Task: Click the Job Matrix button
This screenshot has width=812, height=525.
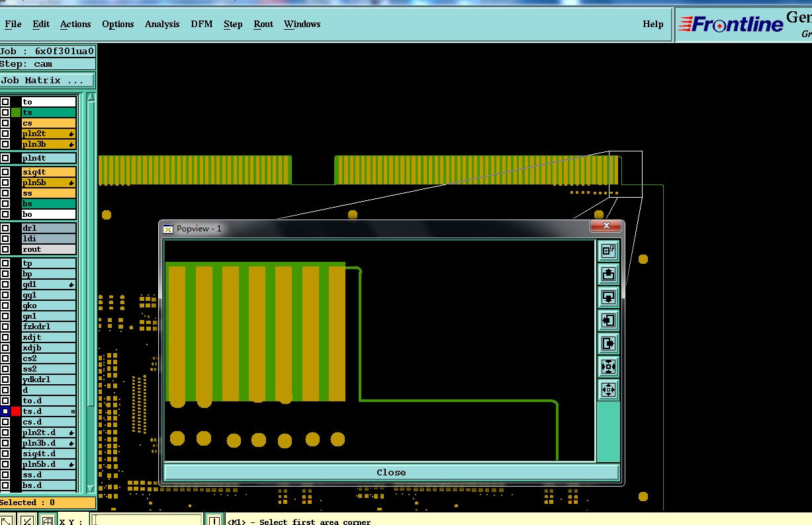Action: (x=48, y=80)
